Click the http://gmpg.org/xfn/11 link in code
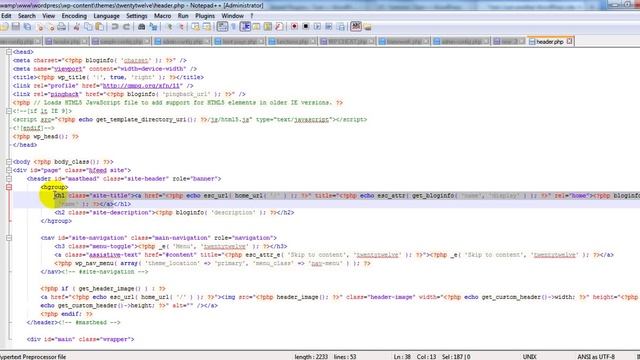640x360 pixels. [x=141, y=86]
